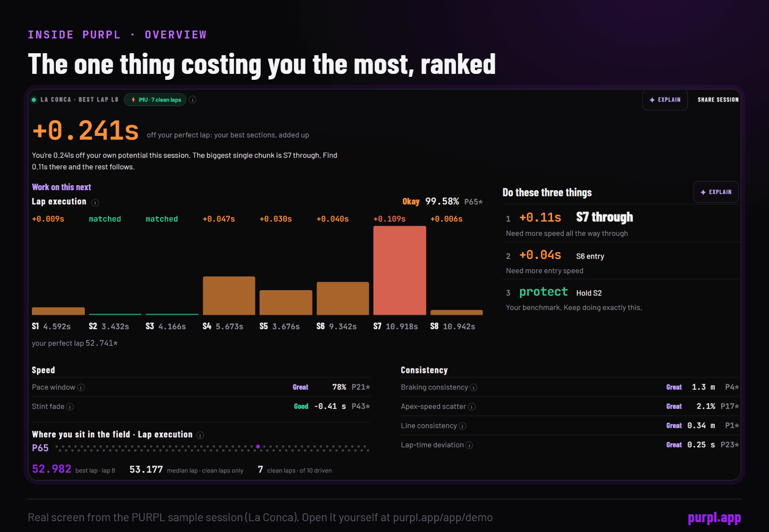Select the first matched label above S2

coord(105,219)
